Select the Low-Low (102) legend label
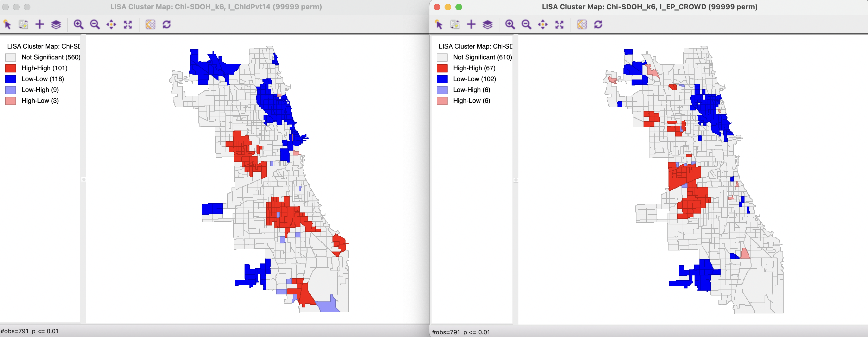 point(474,79)
